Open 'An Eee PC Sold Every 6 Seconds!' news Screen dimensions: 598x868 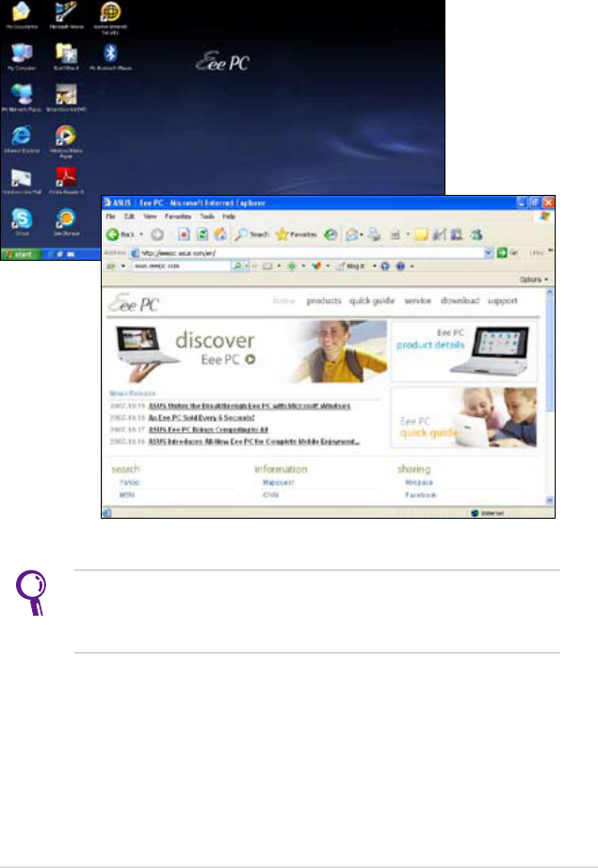(x=202, y=418)
